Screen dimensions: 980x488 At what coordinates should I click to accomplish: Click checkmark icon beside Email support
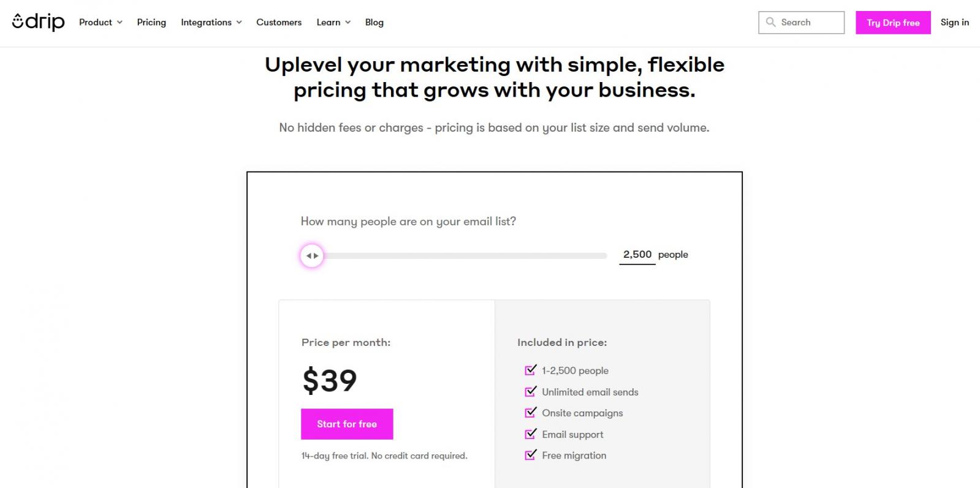point(530,434)
